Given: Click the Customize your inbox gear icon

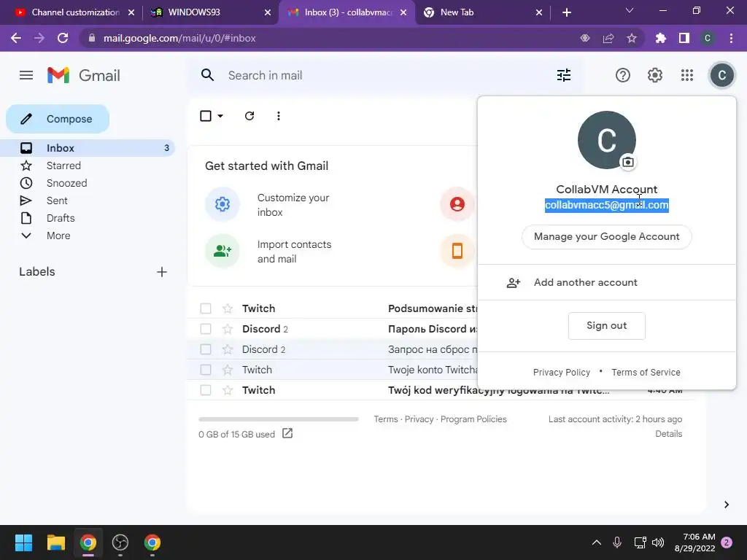Looking at the screenshot, I should 222,204.
